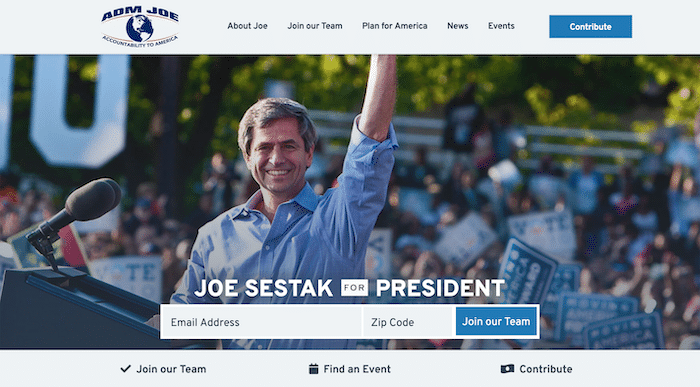Click the blue Contribute button in header
Viewport: 700px width, 387px height.
(x=590, y=26)
